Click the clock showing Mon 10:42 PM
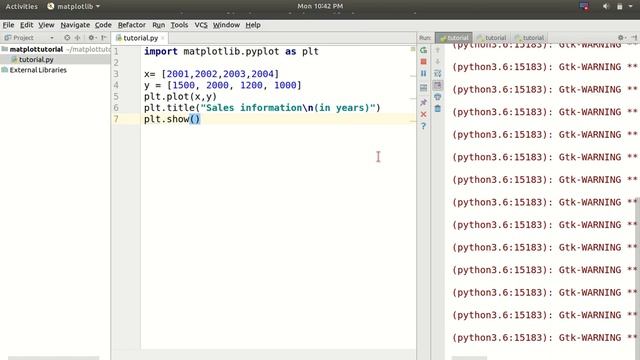The image size is (640, 360). (x=320, y=6)
